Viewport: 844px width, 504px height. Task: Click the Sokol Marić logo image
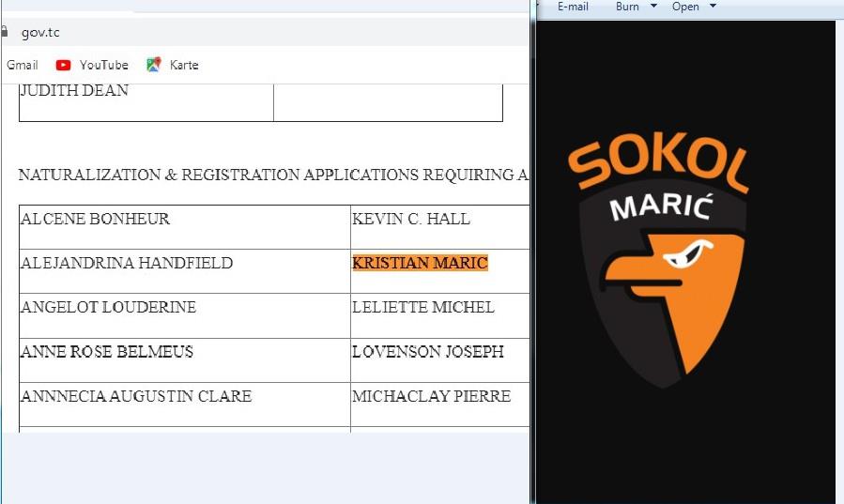[658, 260]
